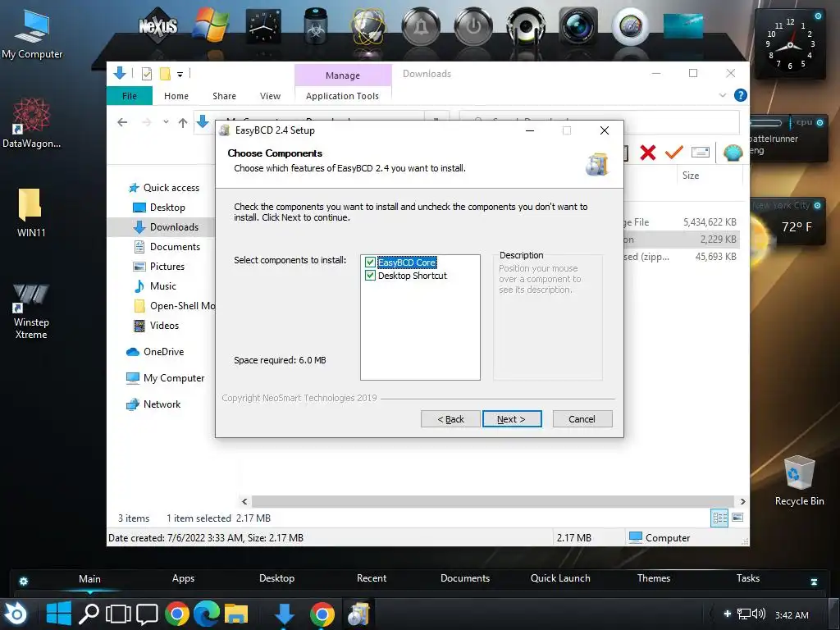Select Desktop in navigation pane
This screenshot has height=630, width=840.
tap(159, 208)
